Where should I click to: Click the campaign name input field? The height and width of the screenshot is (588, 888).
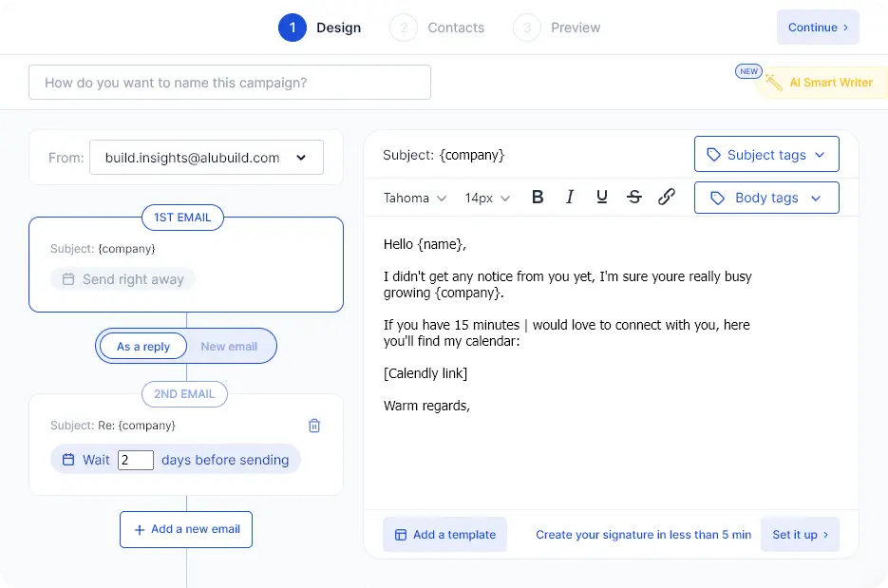pos(230,83)
